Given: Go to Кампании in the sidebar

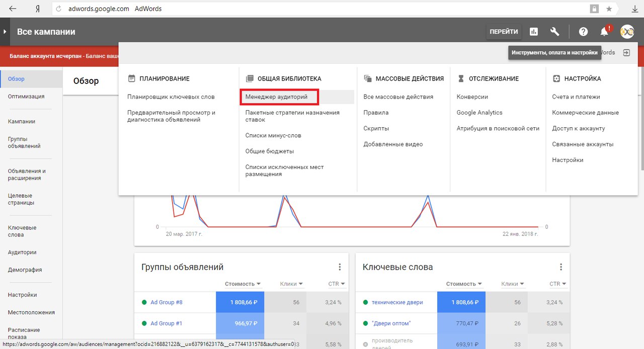Looking at the screenshot, I should pyautogui.click(x=22, y=121).
